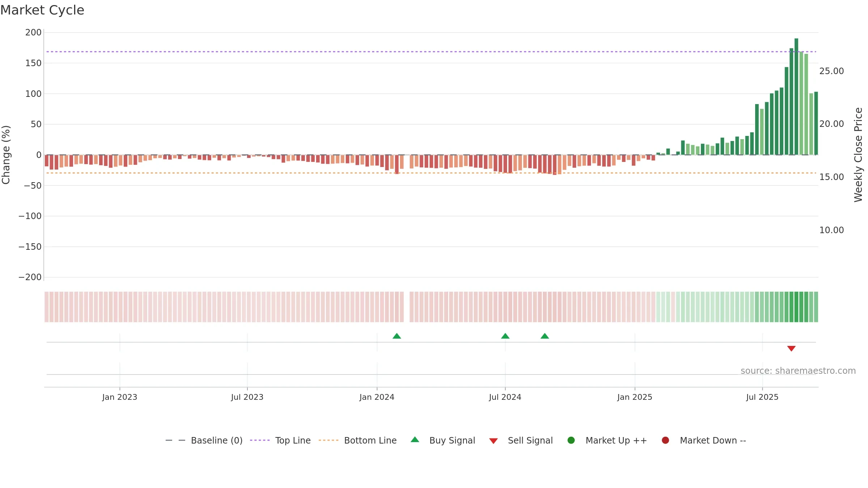Click the Jan 2024 axis label
This screenshot has width=868, height=488.
pos(377,397)
